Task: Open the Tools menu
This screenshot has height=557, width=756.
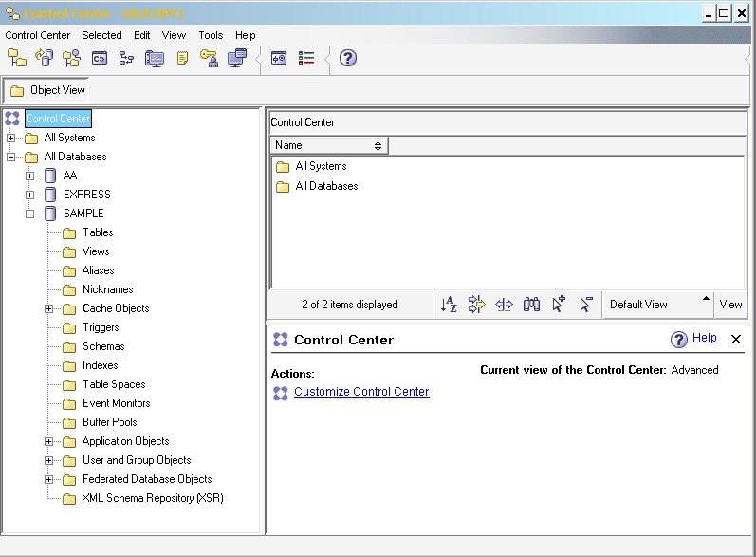Action: pos(211,35)
